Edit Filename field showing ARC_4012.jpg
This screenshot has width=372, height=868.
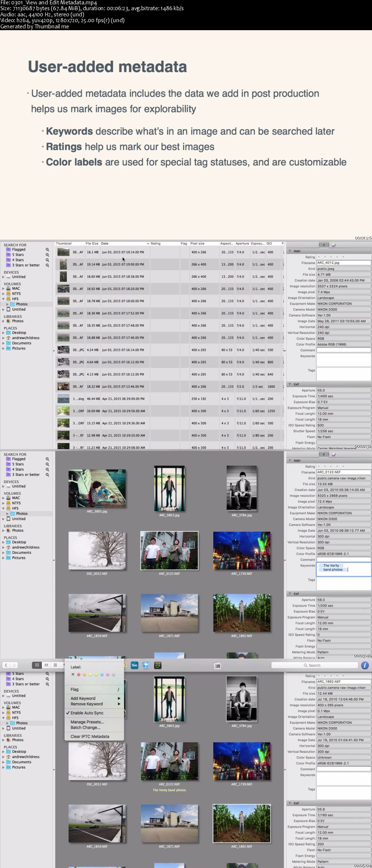tap(344, 263)
